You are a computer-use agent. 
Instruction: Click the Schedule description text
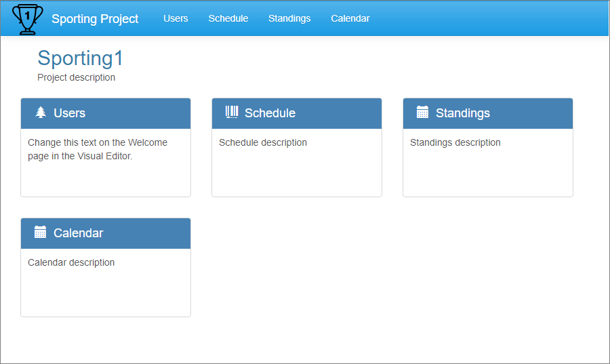pyautogui.click(x=263, y=142)
